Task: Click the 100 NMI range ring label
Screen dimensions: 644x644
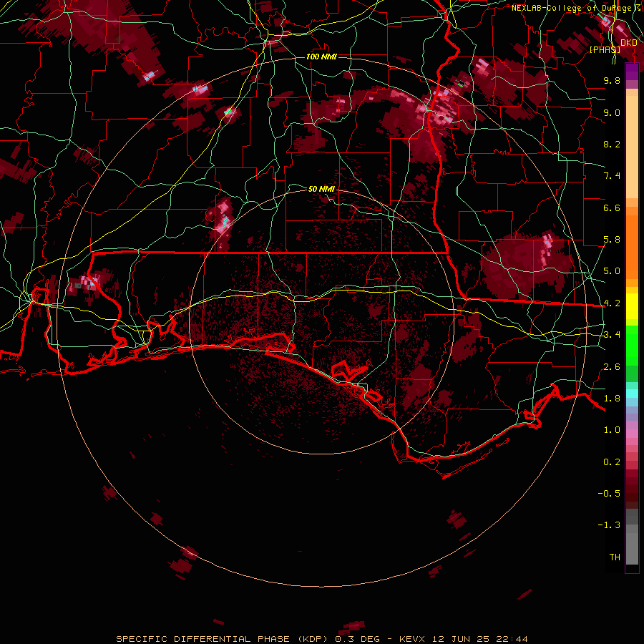Action: pos(321,57)
